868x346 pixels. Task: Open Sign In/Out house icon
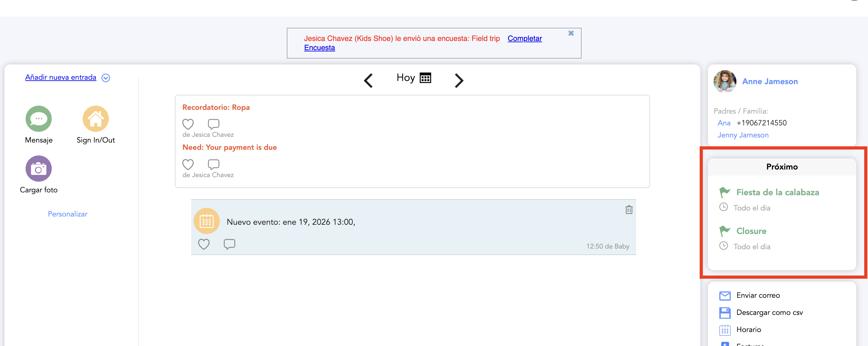click(96, 119)
